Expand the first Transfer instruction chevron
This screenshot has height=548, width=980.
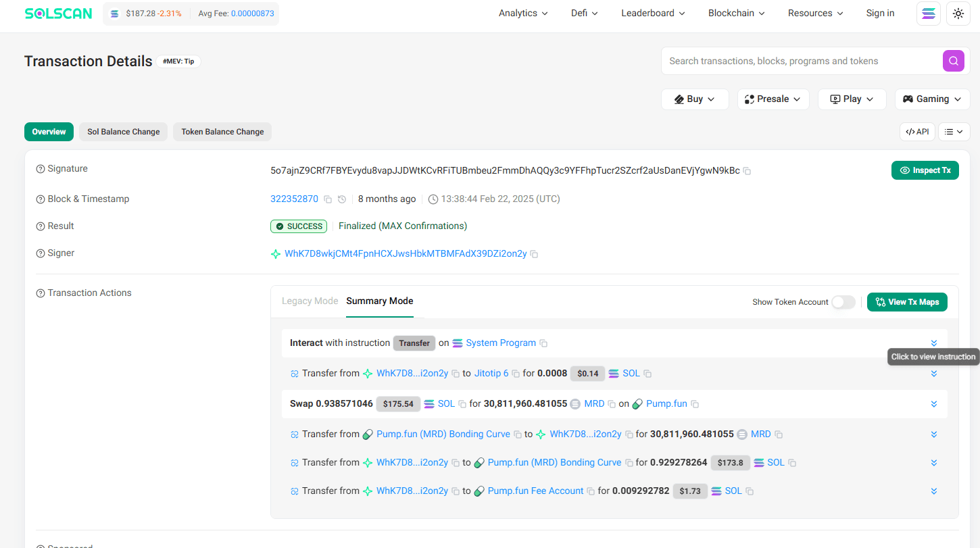[933, 343]
